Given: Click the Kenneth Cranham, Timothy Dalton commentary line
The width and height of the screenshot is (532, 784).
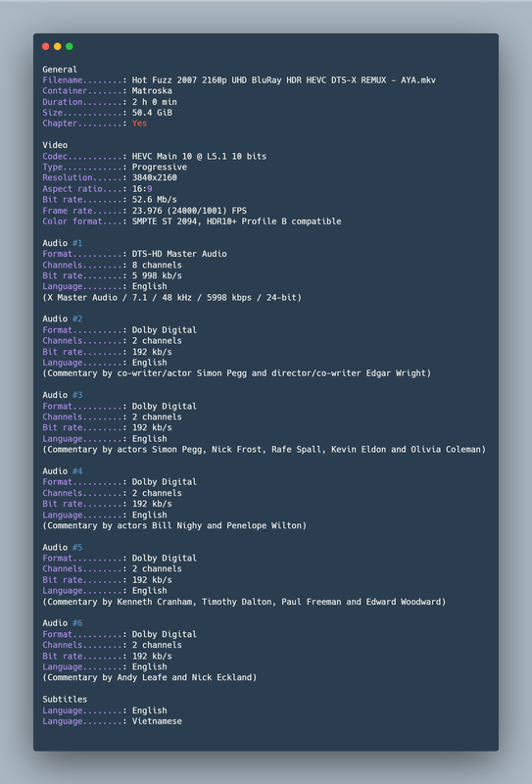Looking at the screenshot, I should coord(244,602).
